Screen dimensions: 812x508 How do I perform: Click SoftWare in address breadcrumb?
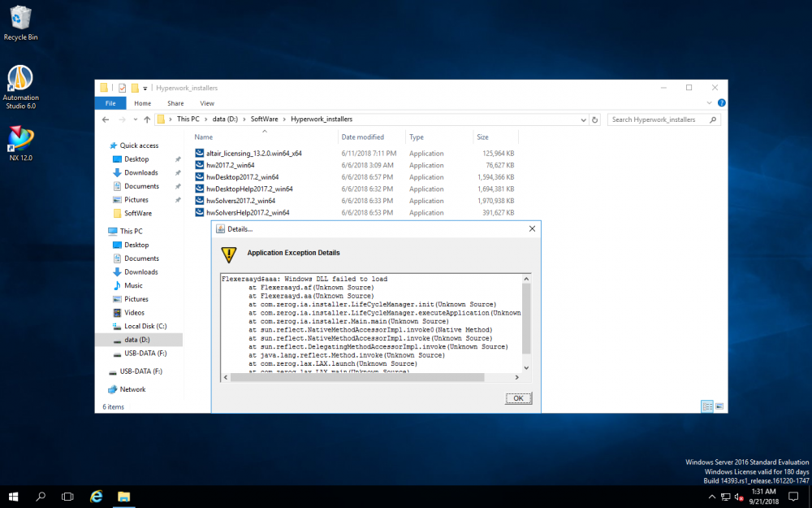264,119
